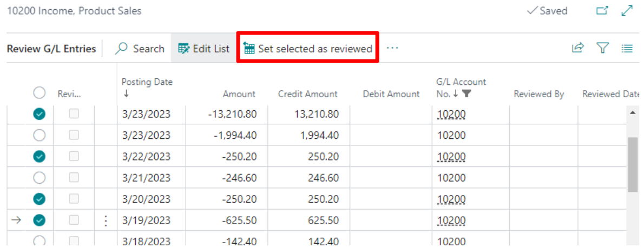Open the page in a new window

pos(602,11)
